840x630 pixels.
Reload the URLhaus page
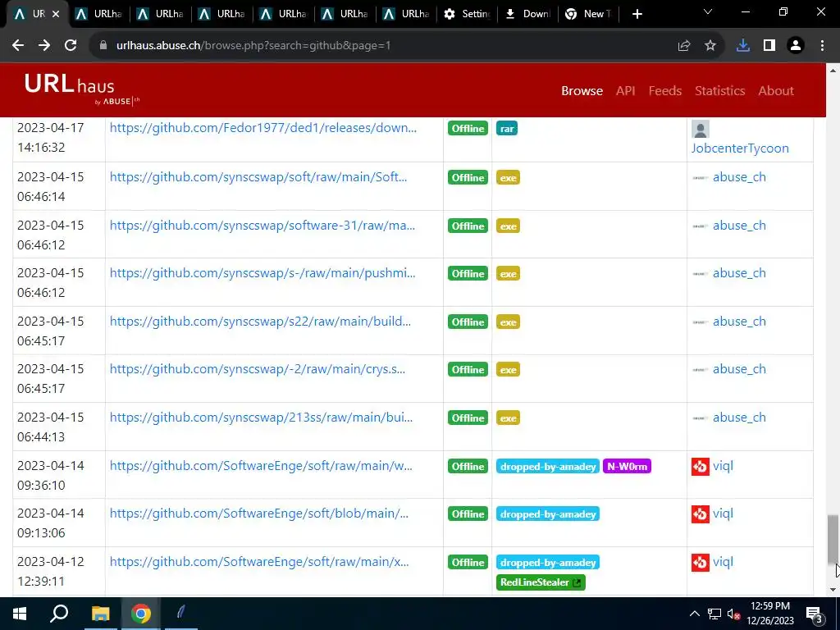pos(71,46)
